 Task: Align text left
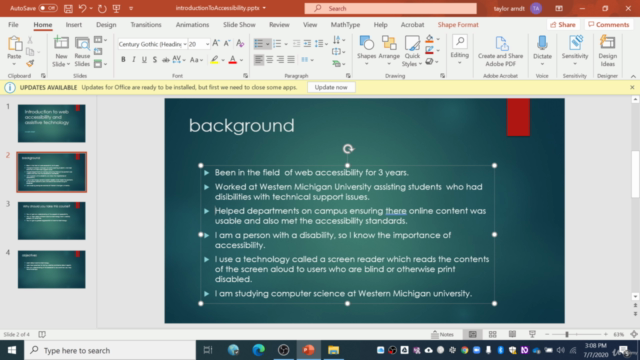coord(259,60)
